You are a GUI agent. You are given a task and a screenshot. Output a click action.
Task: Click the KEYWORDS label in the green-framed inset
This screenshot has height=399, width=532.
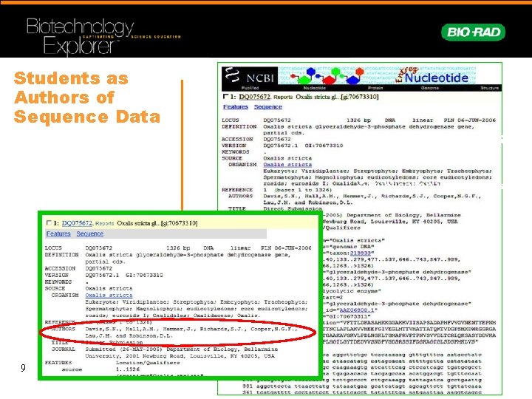(58, 282)
